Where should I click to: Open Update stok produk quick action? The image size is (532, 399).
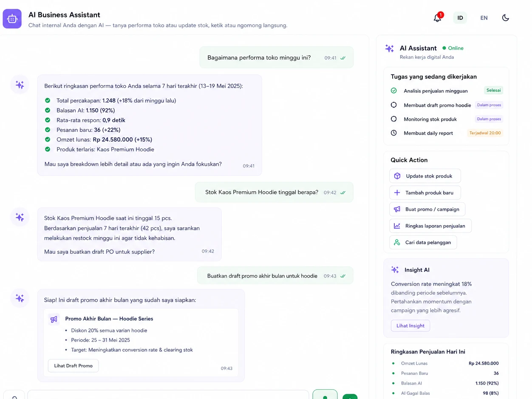click(425, 176)
